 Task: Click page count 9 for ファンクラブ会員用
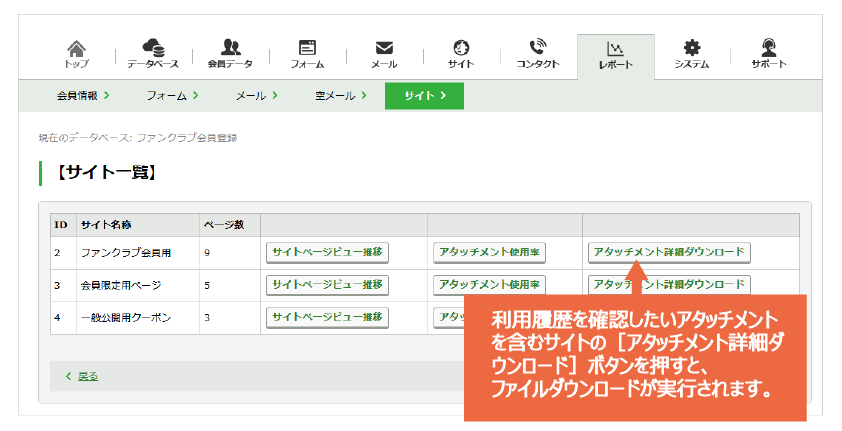tap(207, 253)
